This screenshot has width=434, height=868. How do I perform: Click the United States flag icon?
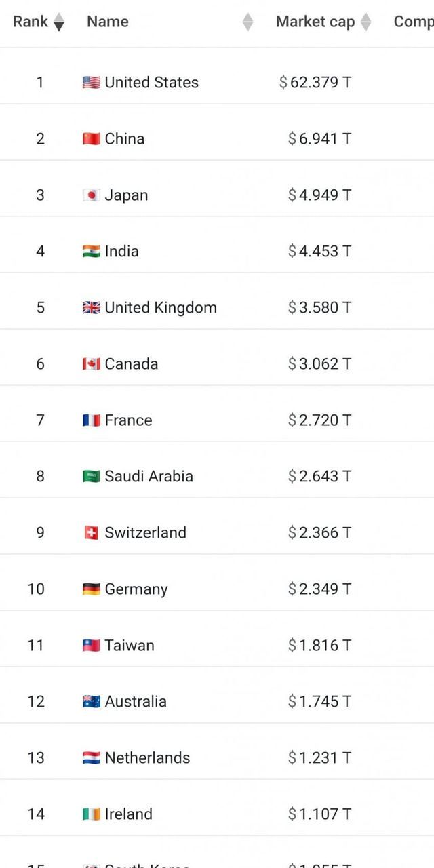[91, 83]
